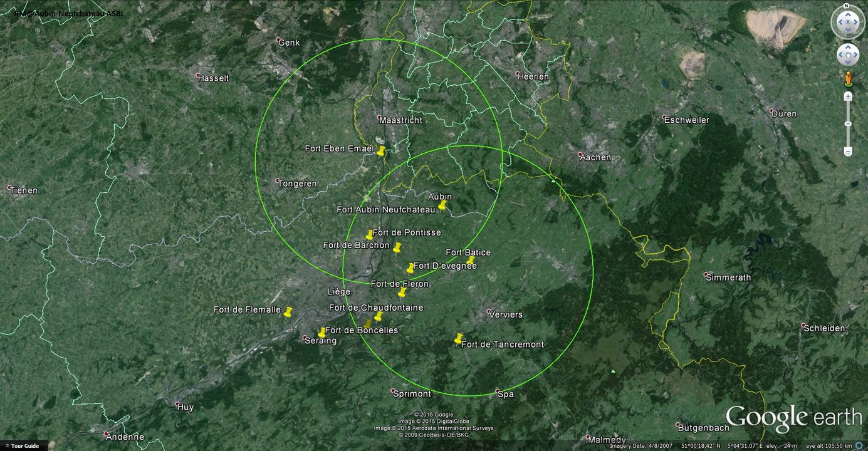Viewport: 868px width, 451px height.
Task: Open the Fort de Pontisse pushpin
Action: click(369, 235)
